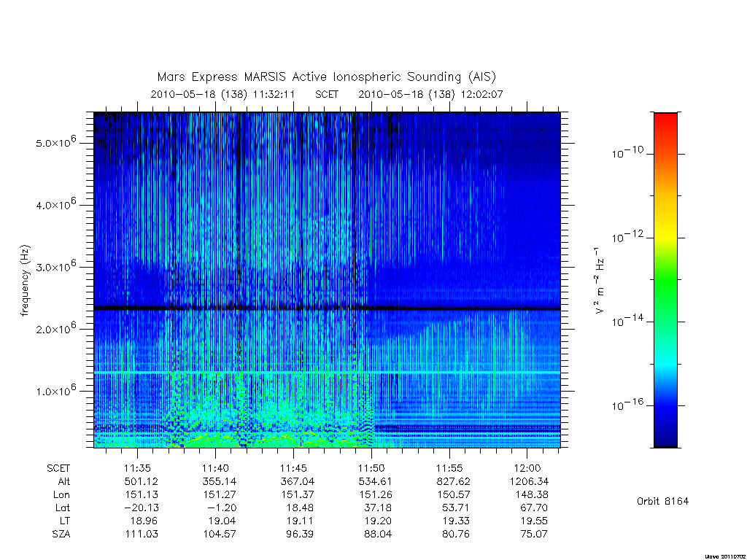Click the 'frequency (Hz)' axis label

(25, 281)
